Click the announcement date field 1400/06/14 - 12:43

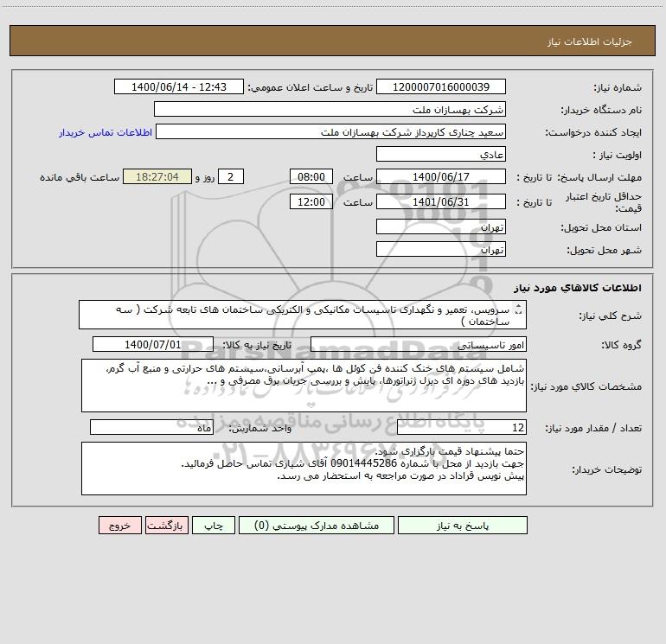click(179, 86)
